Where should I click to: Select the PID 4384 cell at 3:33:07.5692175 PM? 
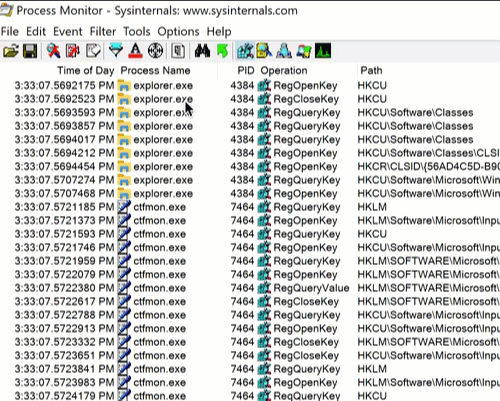tap(242, 86)
